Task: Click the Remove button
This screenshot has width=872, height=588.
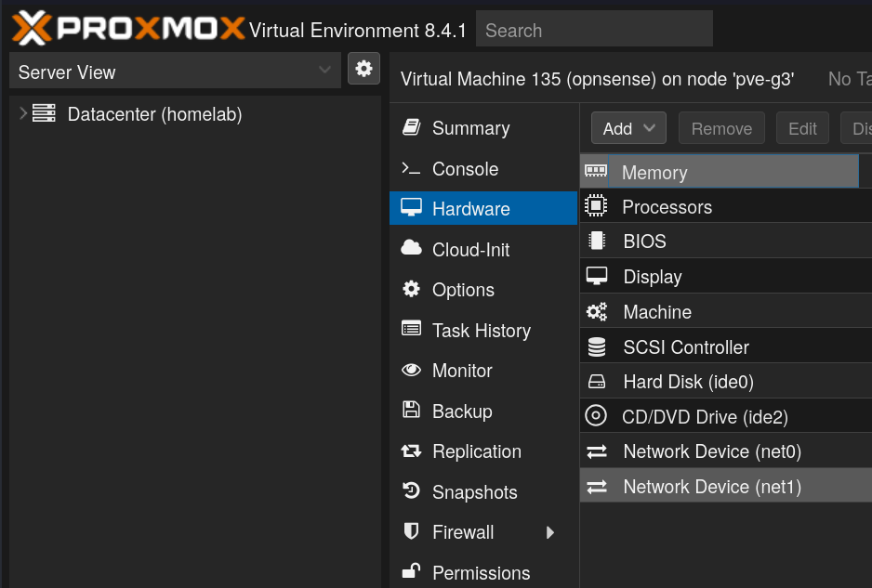Action: pyautogui.click(x=721, y=128)
